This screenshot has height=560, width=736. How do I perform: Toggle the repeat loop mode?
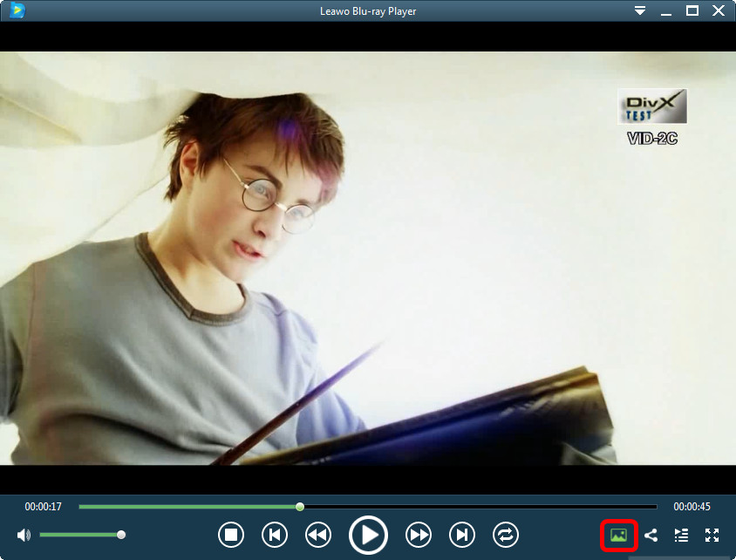click(x=506, y=535)
